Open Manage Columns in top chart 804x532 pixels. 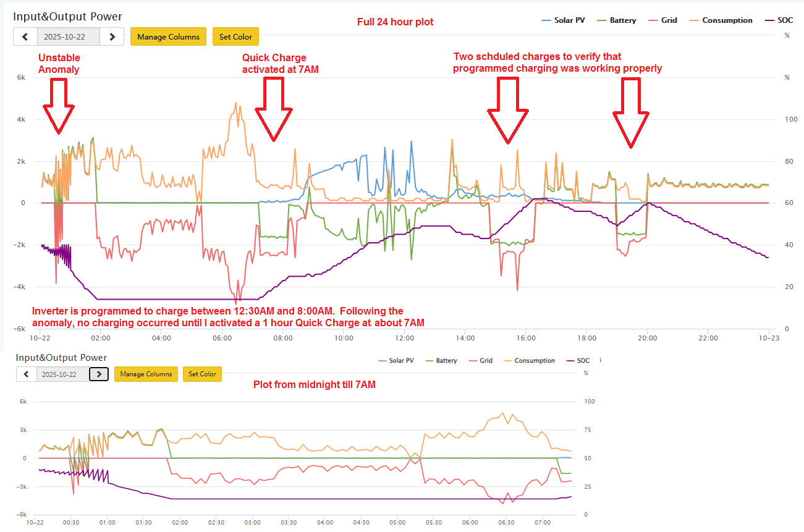168,36
